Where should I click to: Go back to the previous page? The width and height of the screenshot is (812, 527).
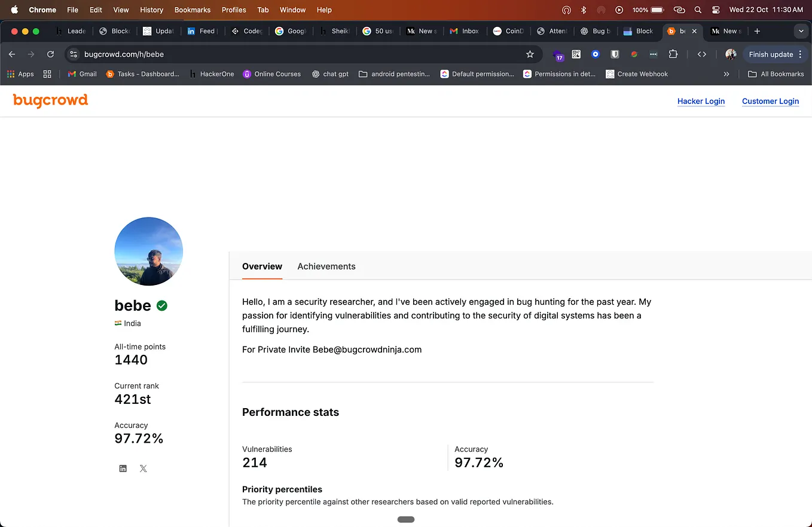click(x=12, y=54)
